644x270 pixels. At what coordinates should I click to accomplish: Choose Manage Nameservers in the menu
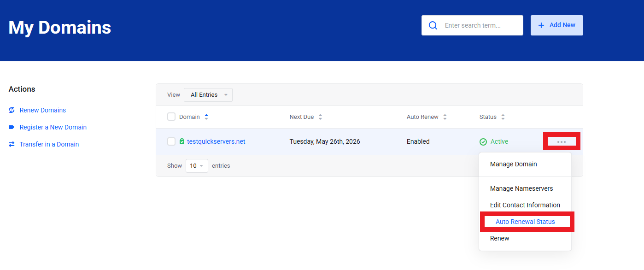[x=521, y=188]
